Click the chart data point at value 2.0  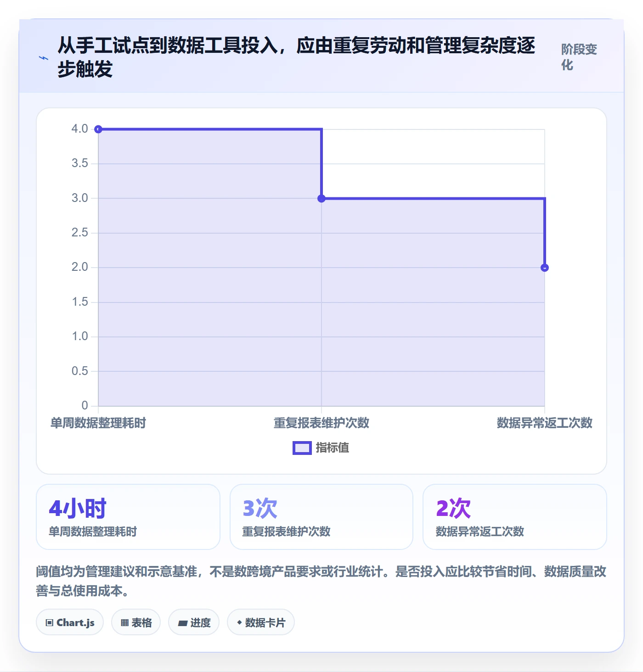(x=545, y=268)
